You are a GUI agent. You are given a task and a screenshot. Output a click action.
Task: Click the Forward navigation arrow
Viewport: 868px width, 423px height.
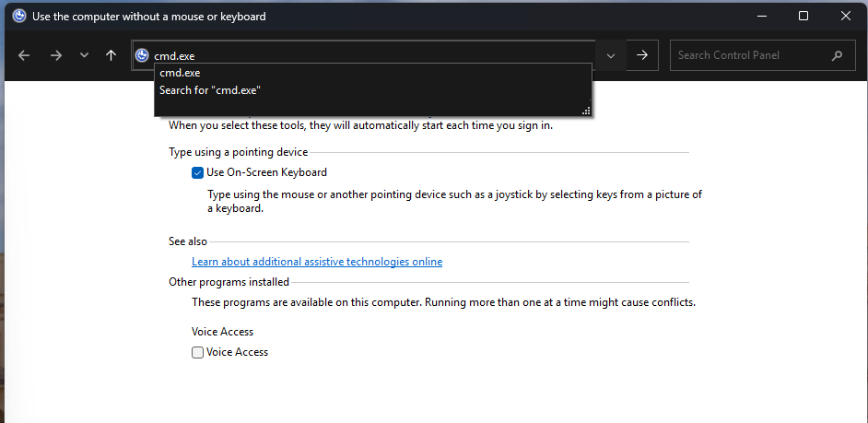tap(55, 55)
